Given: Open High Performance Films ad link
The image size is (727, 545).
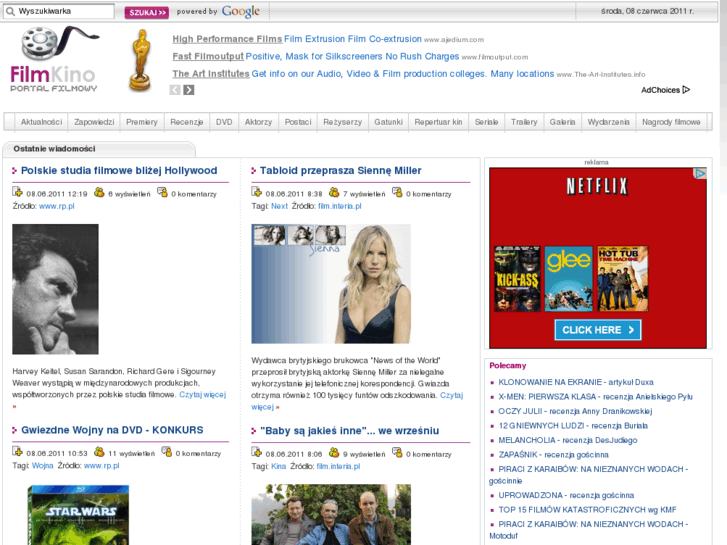Looking at the screenshot, I should pyautogui.click(x=227, y=39).
